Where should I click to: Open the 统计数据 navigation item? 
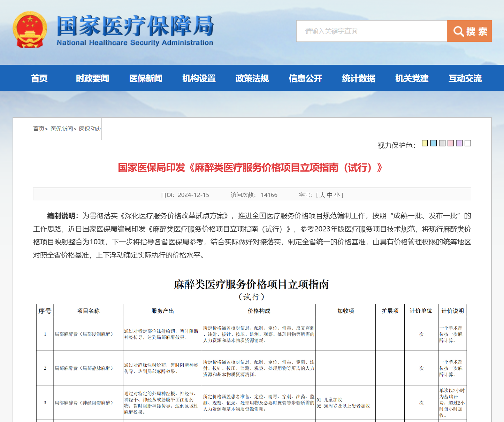pyautogui.click(x=358, y=78)
